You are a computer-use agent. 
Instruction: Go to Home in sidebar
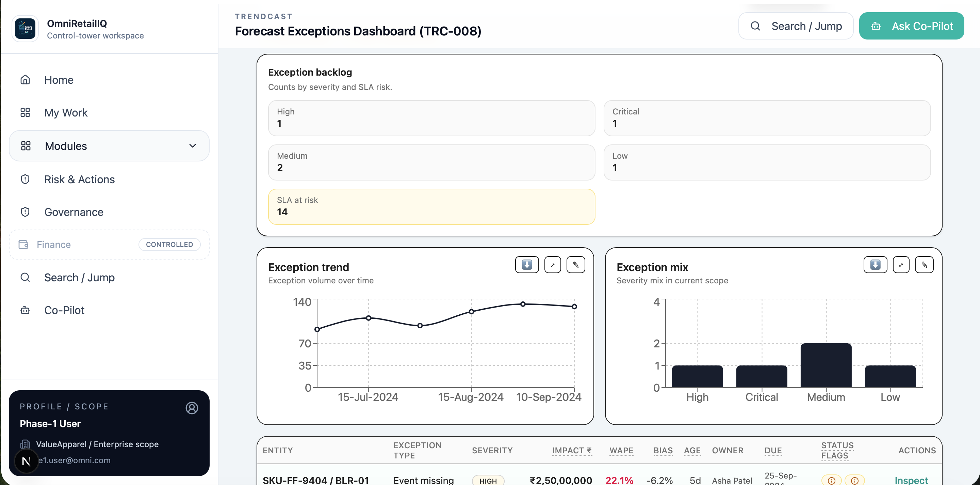click(59, 80)
